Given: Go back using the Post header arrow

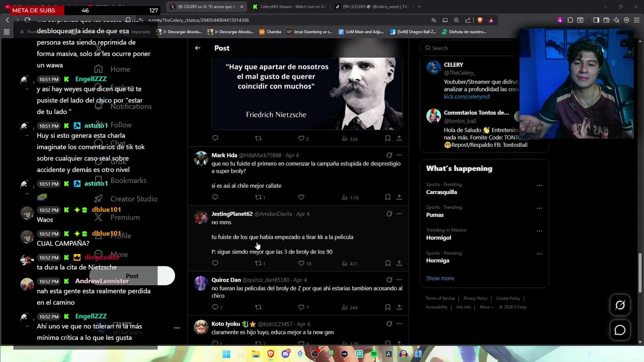Looking at the screenshot, I should tap(198, 48).
